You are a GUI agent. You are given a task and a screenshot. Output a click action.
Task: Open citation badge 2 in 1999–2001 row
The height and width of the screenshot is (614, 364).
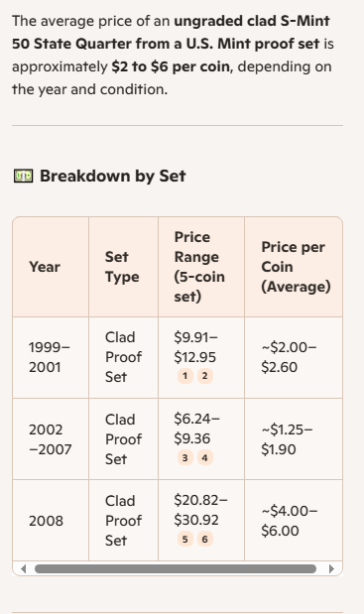[x=204, y=376]
